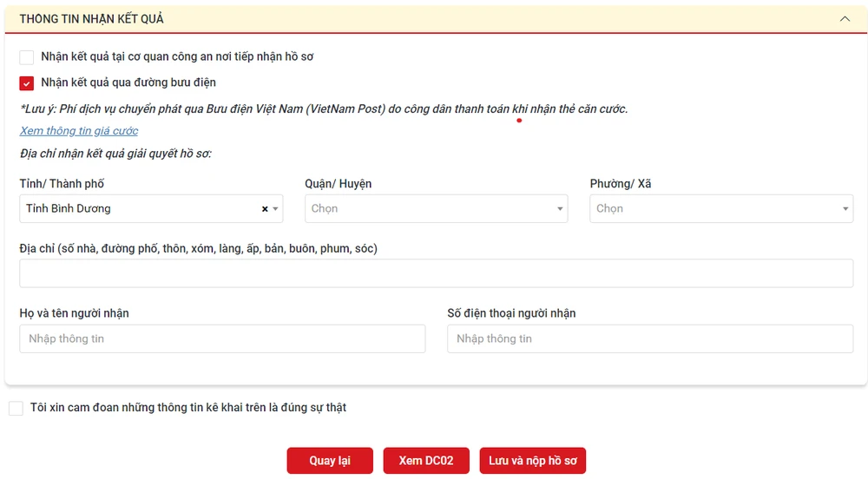Focus the Địa chỉ address input field
This screenshot has width=868, height=479.
[436, 273]
